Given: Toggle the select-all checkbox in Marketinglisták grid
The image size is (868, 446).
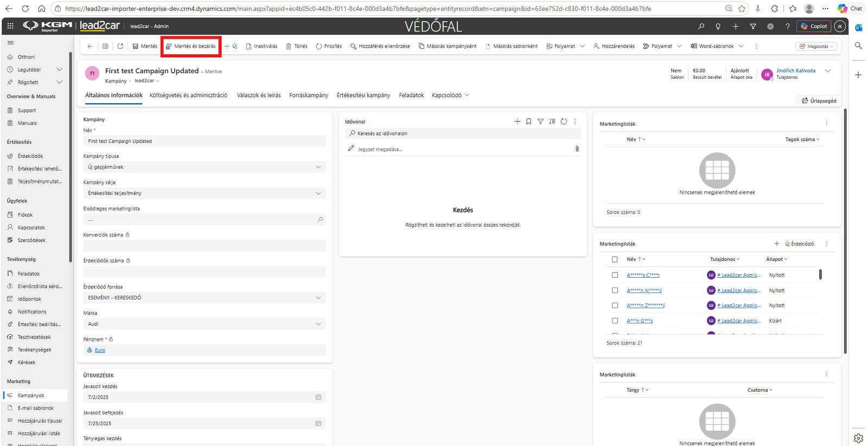Looking at the screenshot, I should 615,259.
